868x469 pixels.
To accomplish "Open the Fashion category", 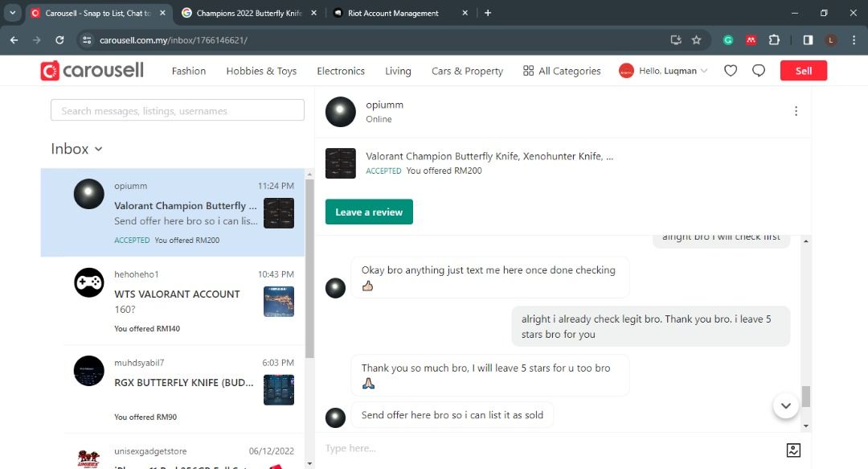I will point(189,71).
